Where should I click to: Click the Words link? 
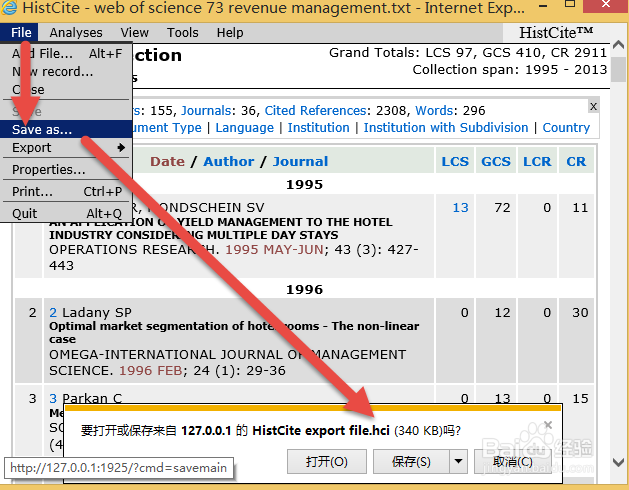click(x=434, y=110)
